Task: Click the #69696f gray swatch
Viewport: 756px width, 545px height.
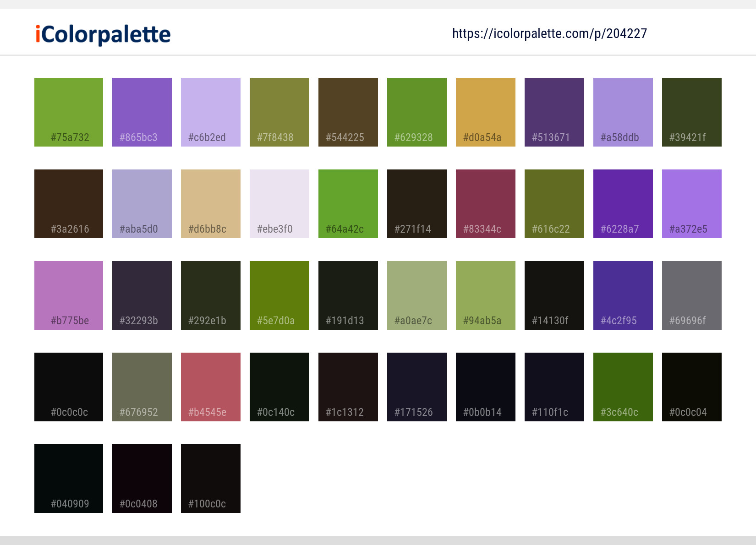Action: point(691,295)
